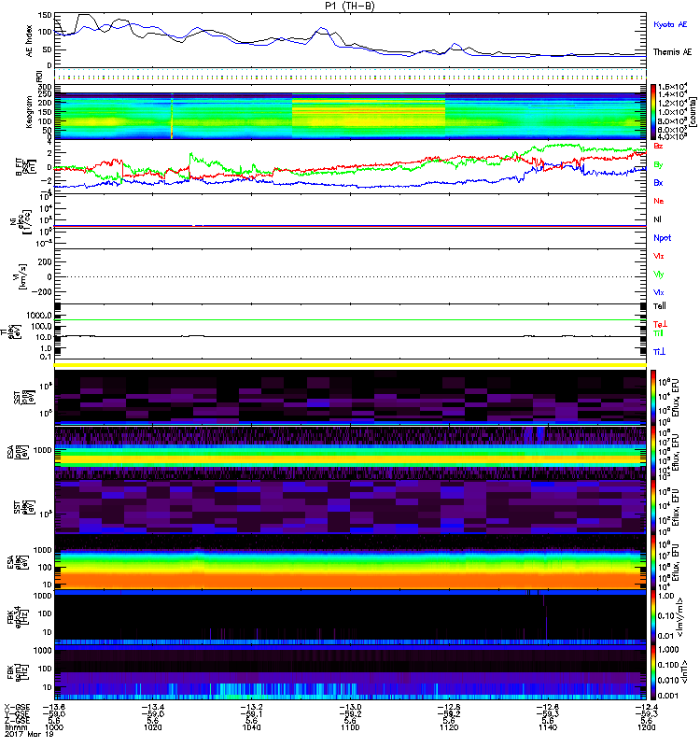Select the Themis AE legend label

pos(672,52)
